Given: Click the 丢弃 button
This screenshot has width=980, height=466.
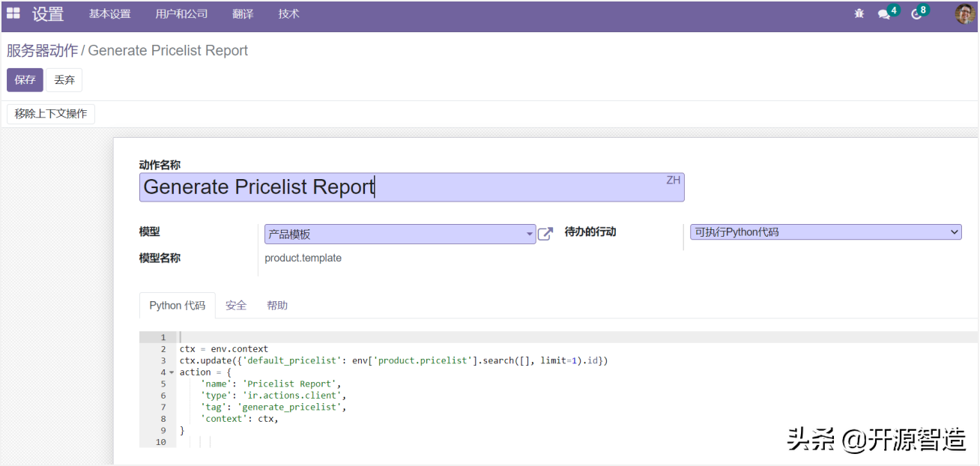Looking at the screenshot, I should (x=64, y=80).
